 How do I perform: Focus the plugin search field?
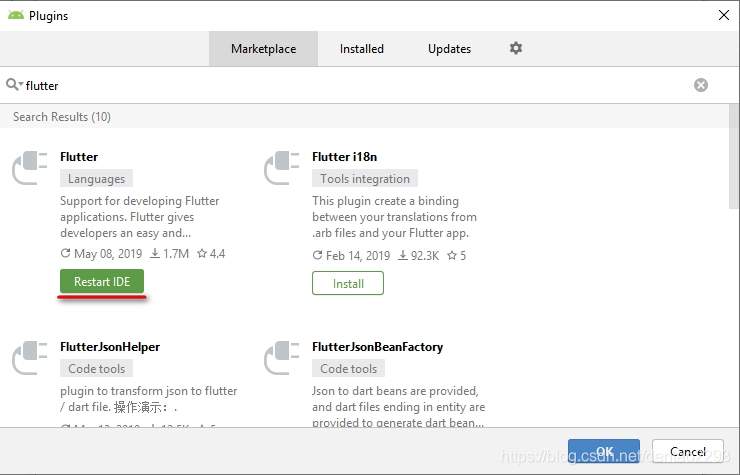359,85
